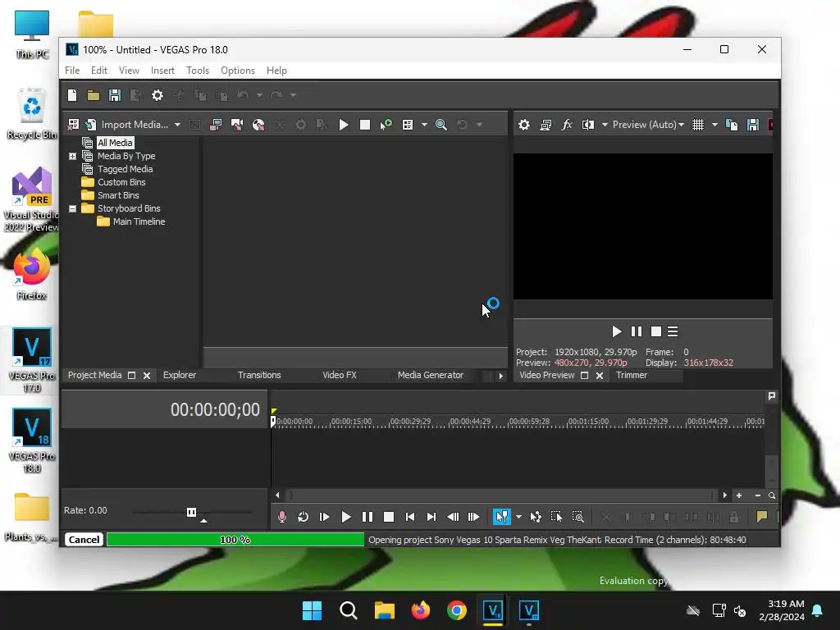The width and height of the screenshot is (840, 630).
Task: Select the Selection Edit tool
Action: click(557, 517)
